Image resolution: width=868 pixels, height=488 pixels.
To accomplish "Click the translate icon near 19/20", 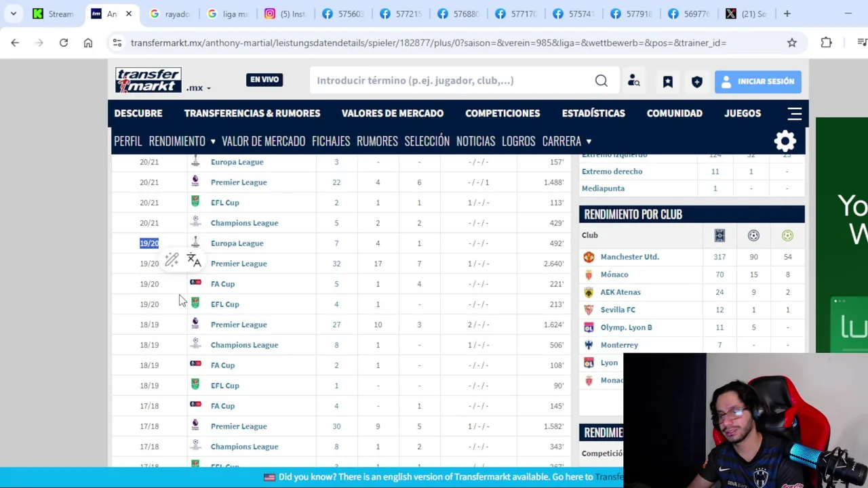I will tap(194, 260).
